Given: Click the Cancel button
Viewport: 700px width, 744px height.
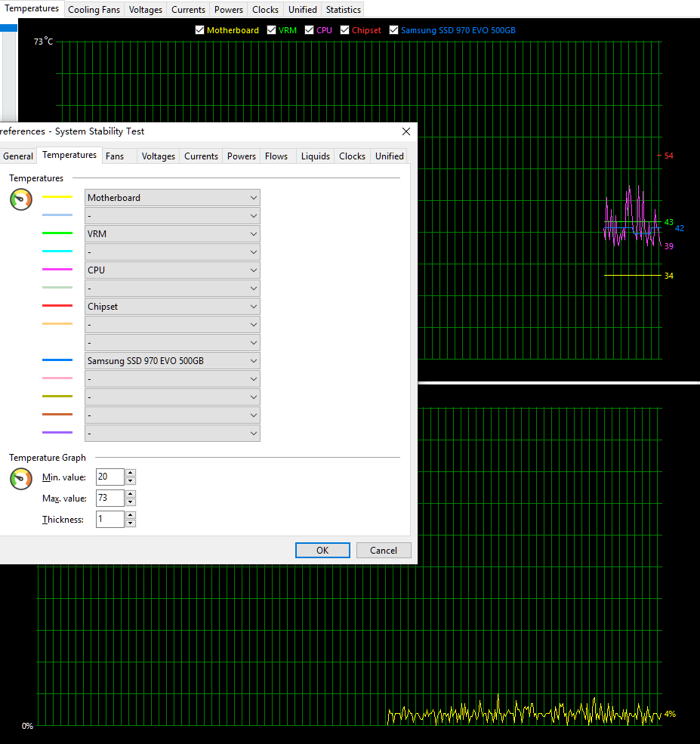Looking at the screenshot, I should [383, 551].
